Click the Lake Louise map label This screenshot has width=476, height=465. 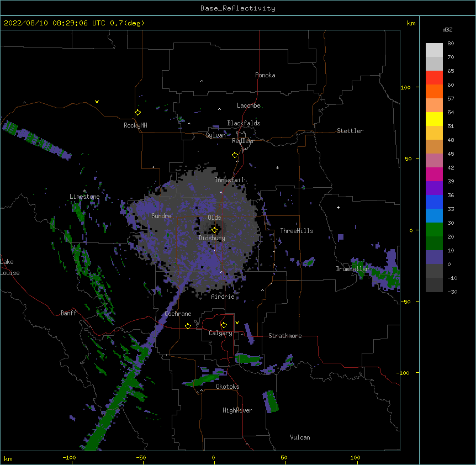tap(10, 267)
